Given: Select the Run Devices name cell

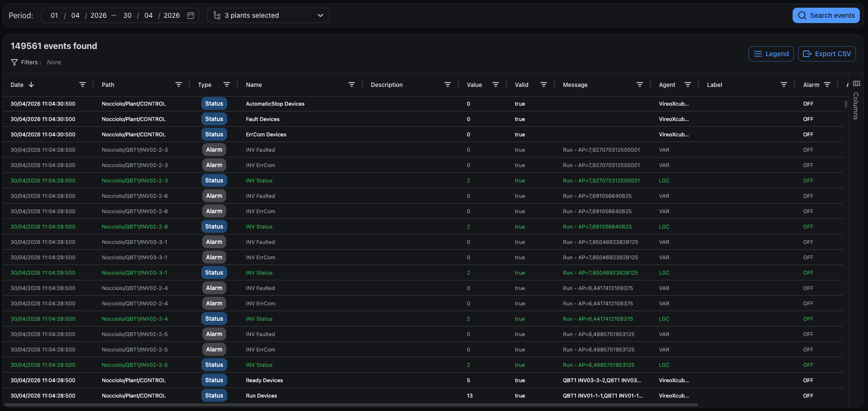Looking at the screenshot, I should pos(261,396).
